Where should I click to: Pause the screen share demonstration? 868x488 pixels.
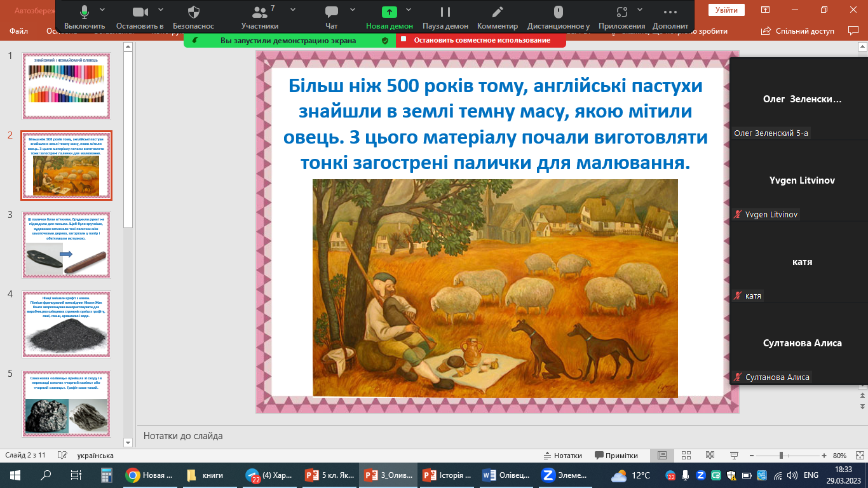click(445, 17)
